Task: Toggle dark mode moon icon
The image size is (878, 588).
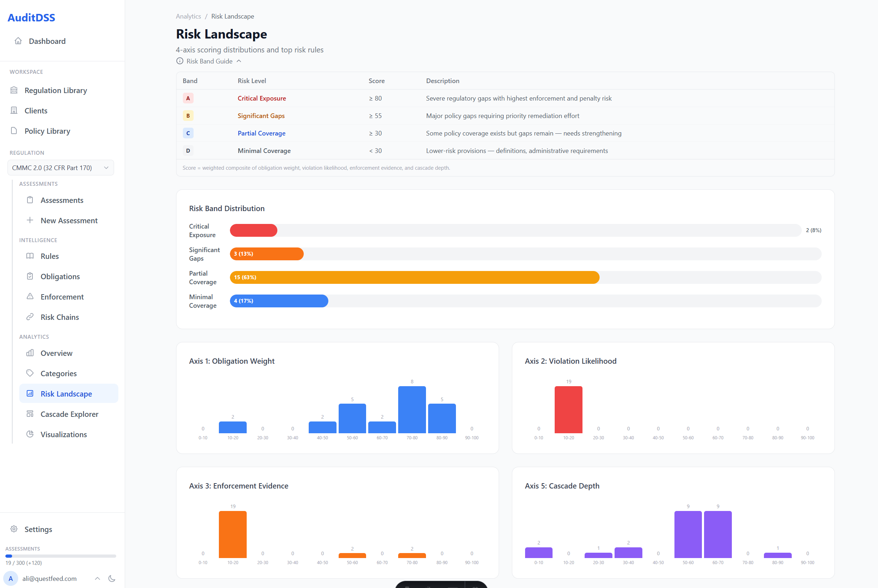Action: 112,578
